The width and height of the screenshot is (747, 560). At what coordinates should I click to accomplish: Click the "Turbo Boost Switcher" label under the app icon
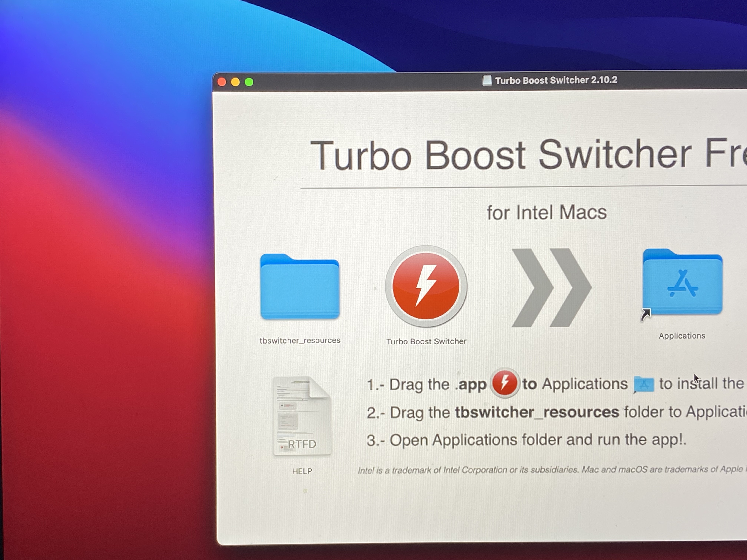(426, 342)
